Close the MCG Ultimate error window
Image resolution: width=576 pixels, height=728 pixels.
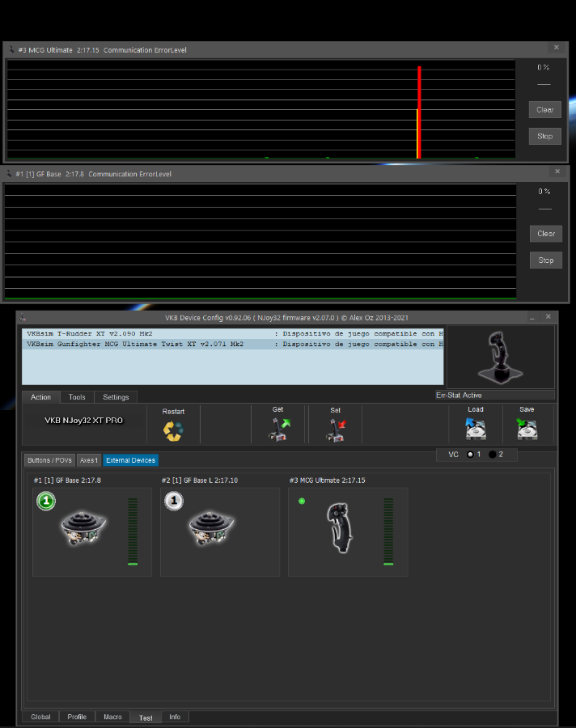[x=557, y=48]
